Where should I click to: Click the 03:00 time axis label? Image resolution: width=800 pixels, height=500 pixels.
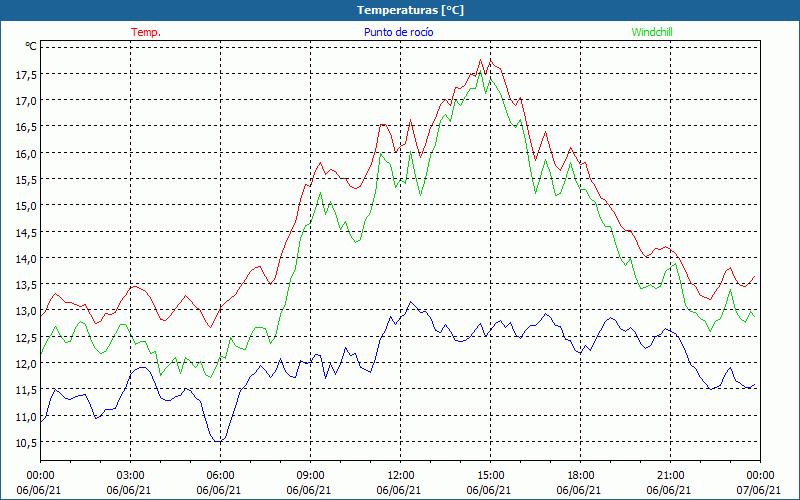(x=131, y=476)
